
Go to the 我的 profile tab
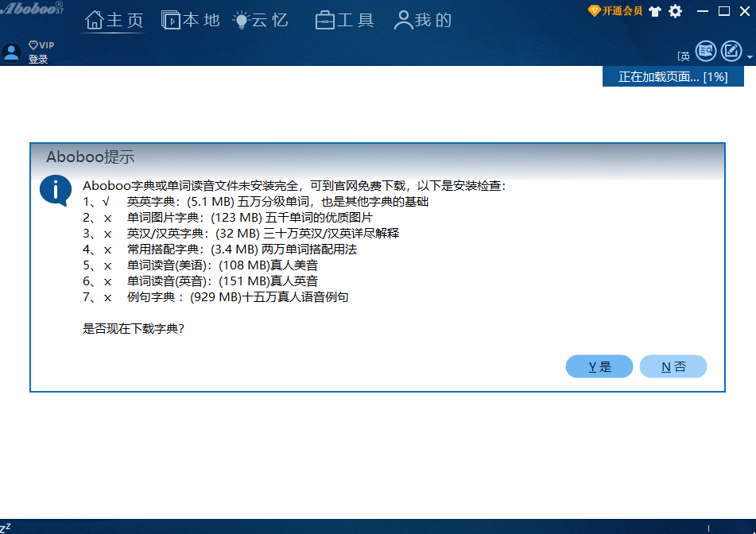coord(423,20)
